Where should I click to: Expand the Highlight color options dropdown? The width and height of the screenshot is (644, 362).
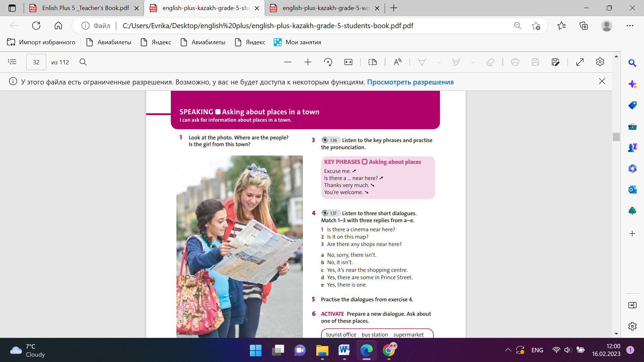click(473, 62)
